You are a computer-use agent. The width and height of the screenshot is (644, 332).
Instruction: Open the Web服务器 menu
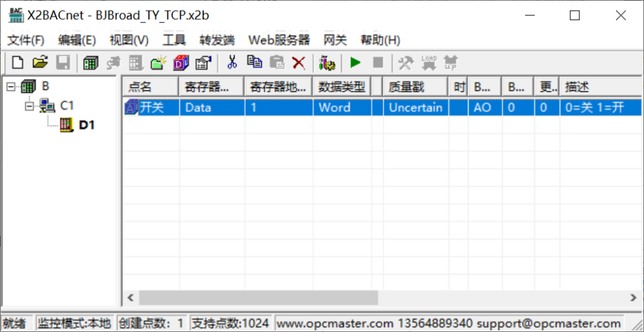click(279, 41)
